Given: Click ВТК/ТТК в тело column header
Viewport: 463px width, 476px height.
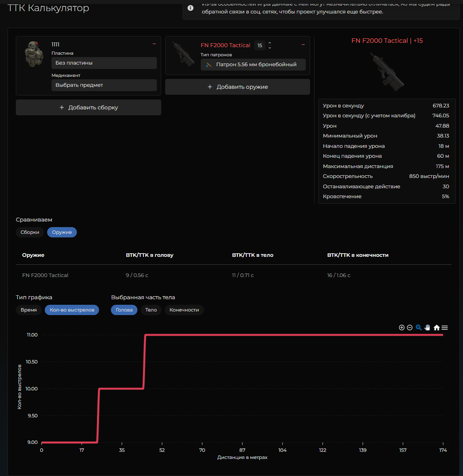Looking at the screenshot, I should [x=253, y=255].
